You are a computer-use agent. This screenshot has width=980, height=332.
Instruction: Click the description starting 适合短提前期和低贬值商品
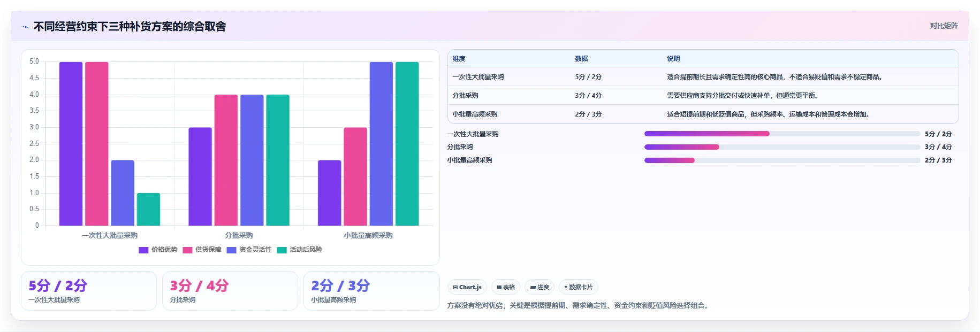(x=770, y=114)
